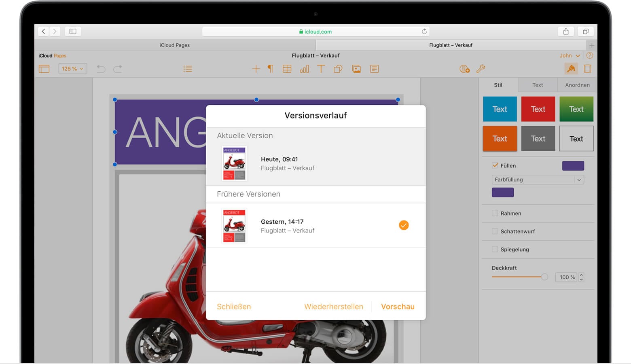Viewport: 631px width, 364px height.
Task: Click the Schließen button
Action: click(x=234, y=307)
